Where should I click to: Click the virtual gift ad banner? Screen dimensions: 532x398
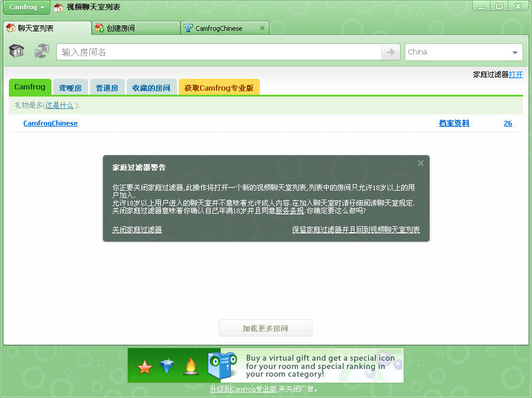click(266, 365)
